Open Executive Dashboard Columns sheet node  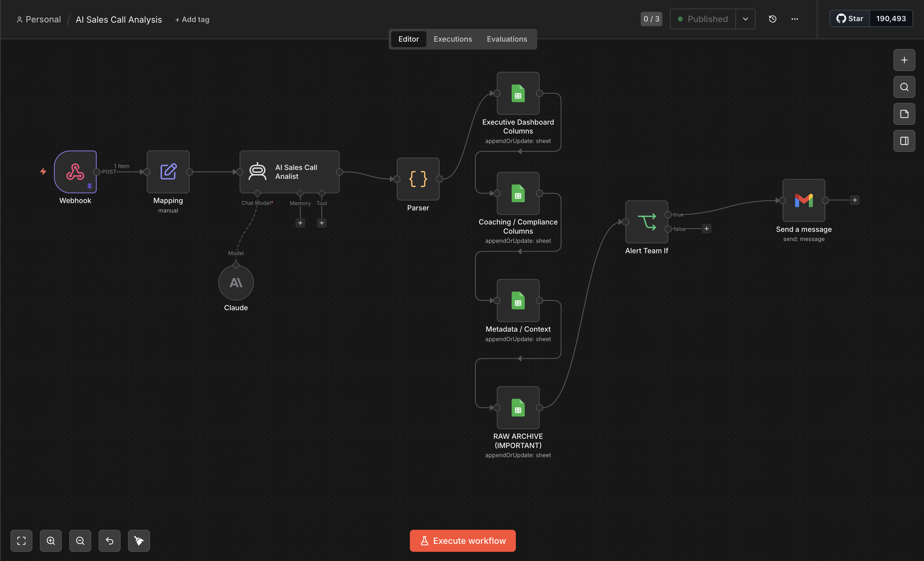tap(518, 93)
